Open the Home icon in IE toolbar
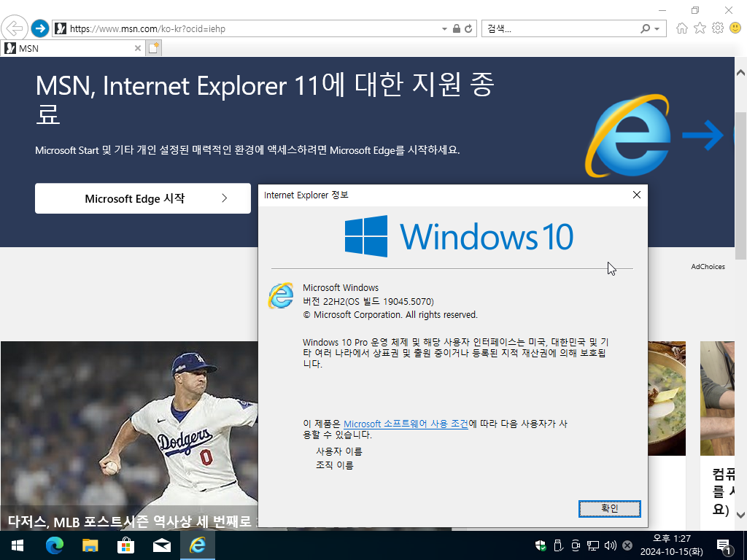Screen dimensions: 747x560 (x=682, y=28)
